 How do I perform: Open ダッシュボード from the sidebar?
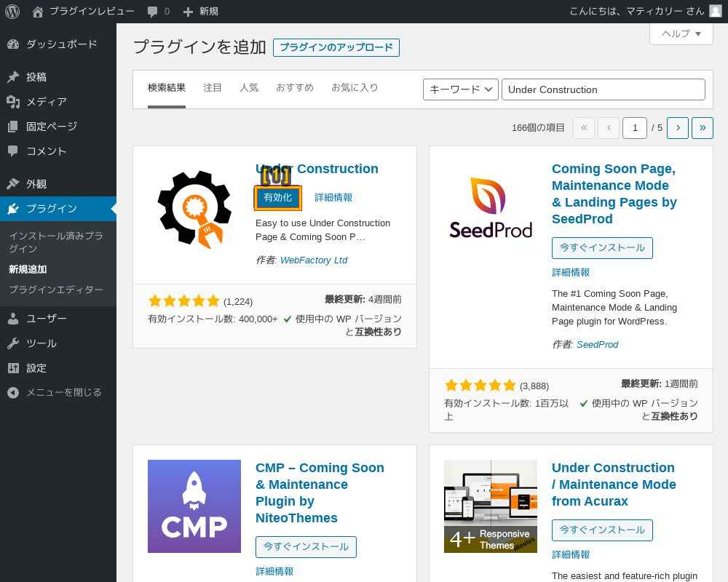(58, 44)
